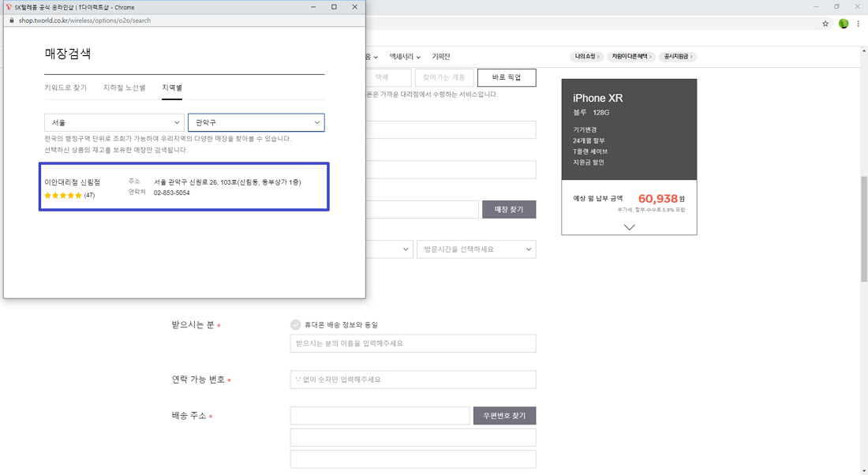This screenshot has height=475, width=868.
Task: Click the 매장검색 heading in the popup
Action: [x=68, y=54]
